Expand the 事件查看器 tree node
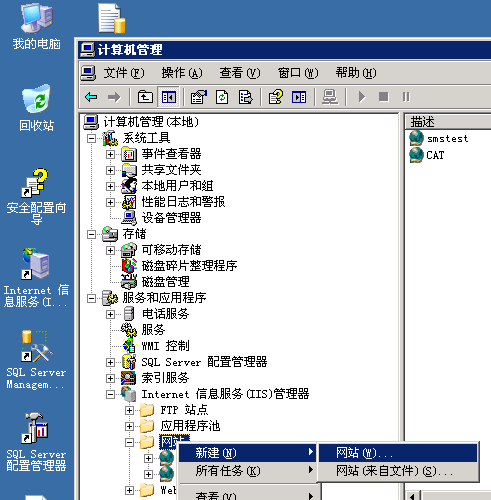The height and width of the screenshot is (500, 491). click(x=110, y=154)
